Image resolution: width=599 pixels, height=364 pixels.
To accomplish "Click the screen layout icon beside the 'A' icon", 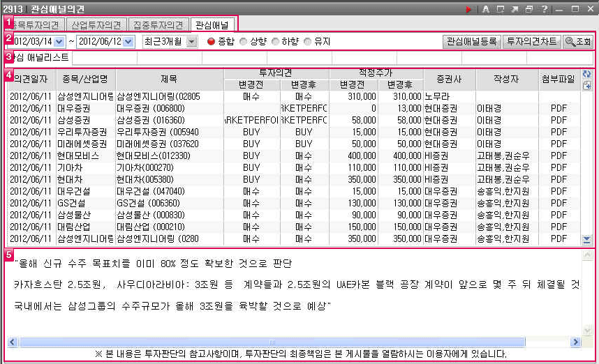I will [500, 9].
